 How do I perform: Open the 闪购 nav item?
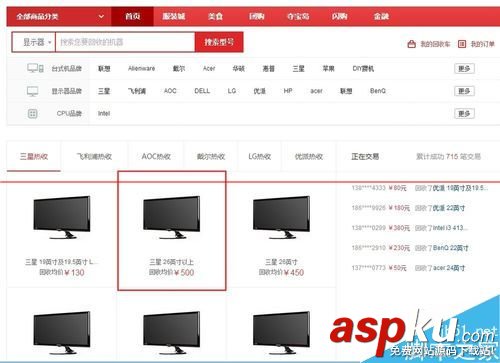[x=339, y=16]
